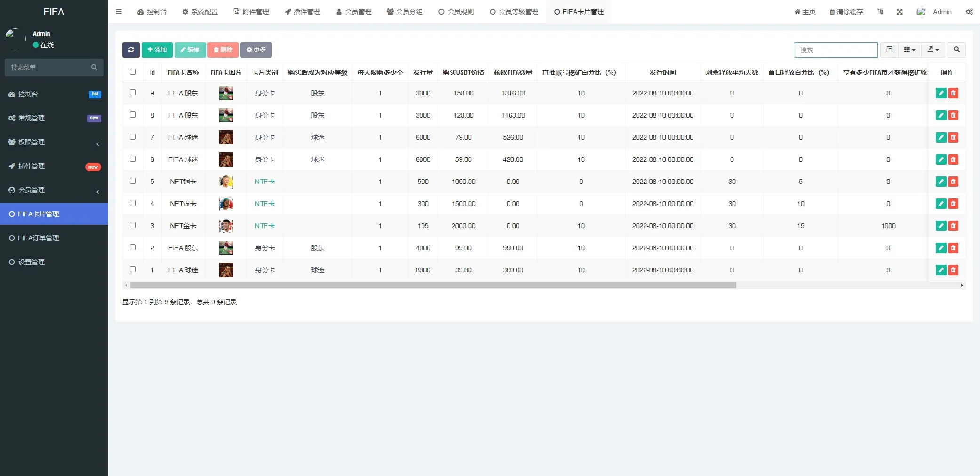980x476 pixels.
Task: Sort by the 购买USDT价格 column header
Action: 463,72
